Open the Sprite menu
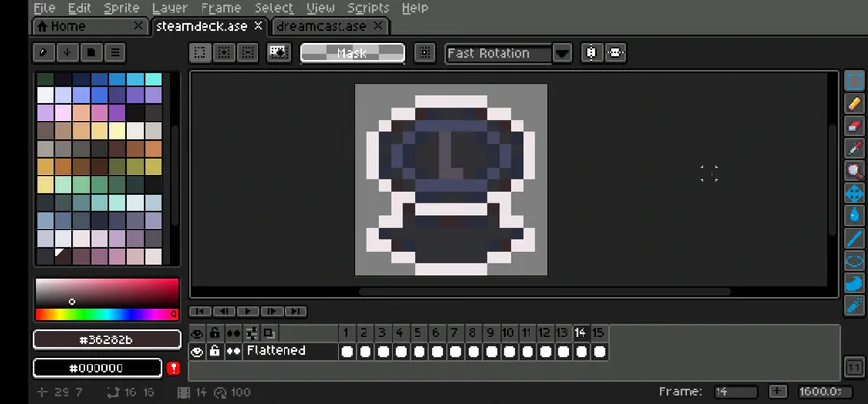The image size is (868, 404). 122,8
